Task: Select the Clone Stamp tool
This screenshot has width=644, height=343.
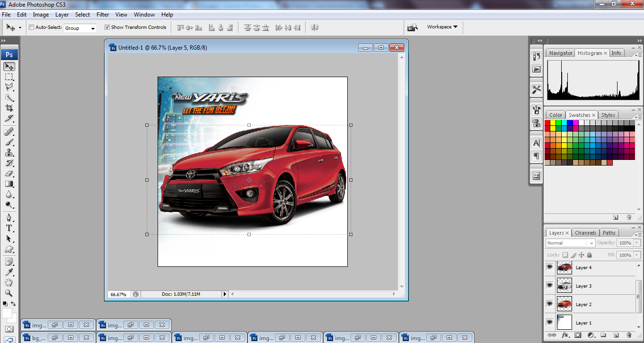Action: 9,152
